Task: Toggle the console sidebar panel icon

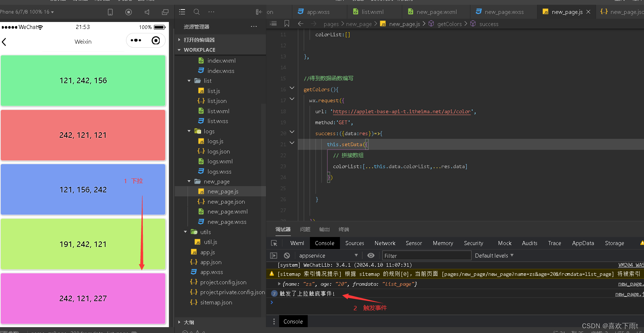Action: (x=274, y=256)
